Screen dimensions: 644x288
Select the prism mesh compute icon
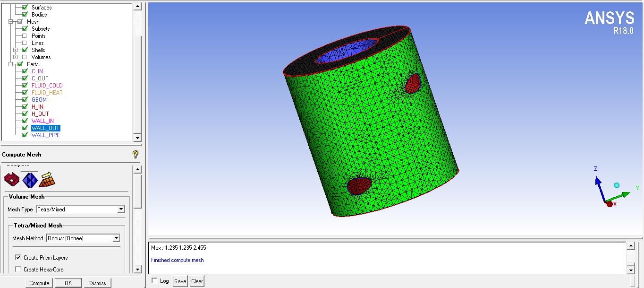pyautogui.click(x=47, y=181)
